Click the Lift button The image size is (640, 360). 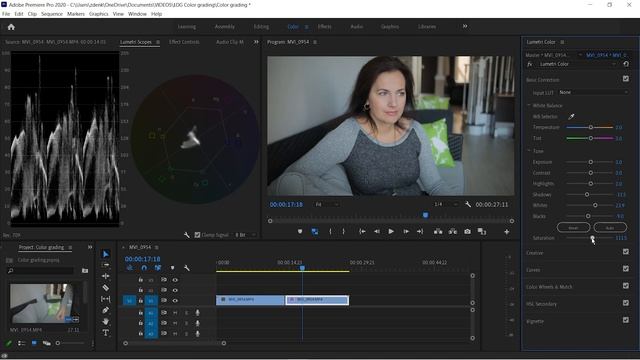(x=438, y=231)
